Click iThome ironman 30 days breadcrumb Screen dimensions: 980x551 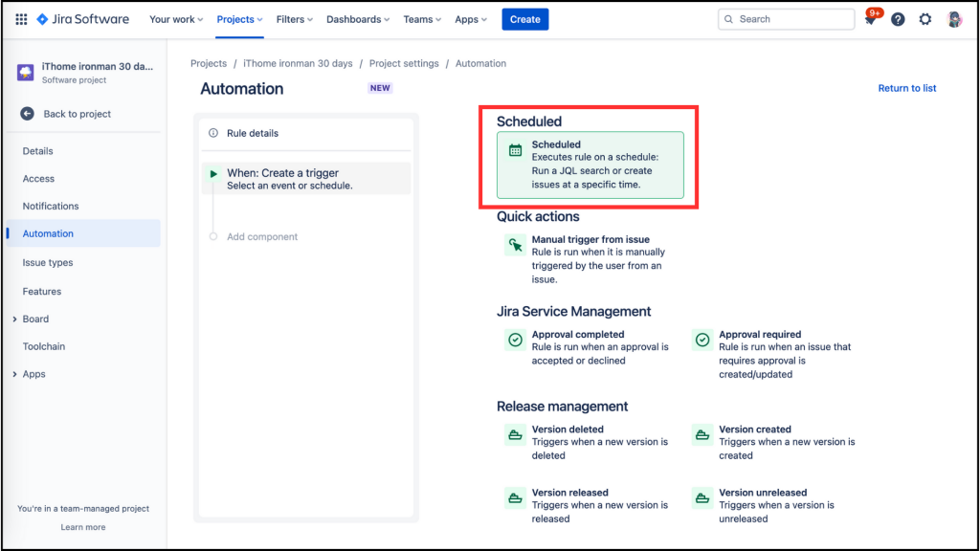298,64
